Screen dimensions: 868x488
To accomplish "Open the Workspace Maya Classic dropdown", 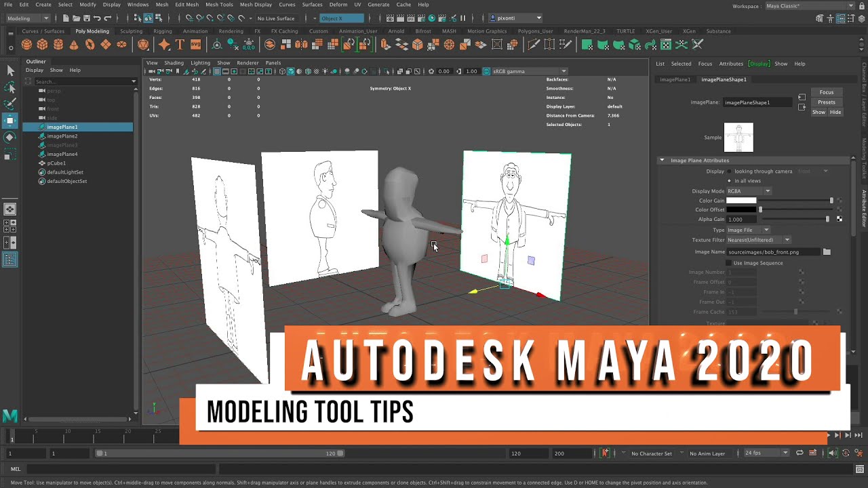I will point(810,6).
